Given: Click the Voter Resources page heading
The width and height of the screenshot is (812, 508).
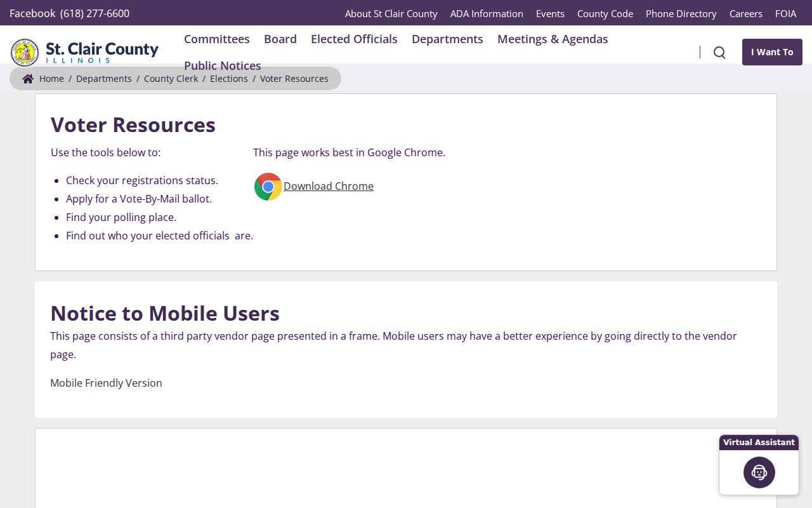Looking at the screenshot, I should click(x=133, y=125).
